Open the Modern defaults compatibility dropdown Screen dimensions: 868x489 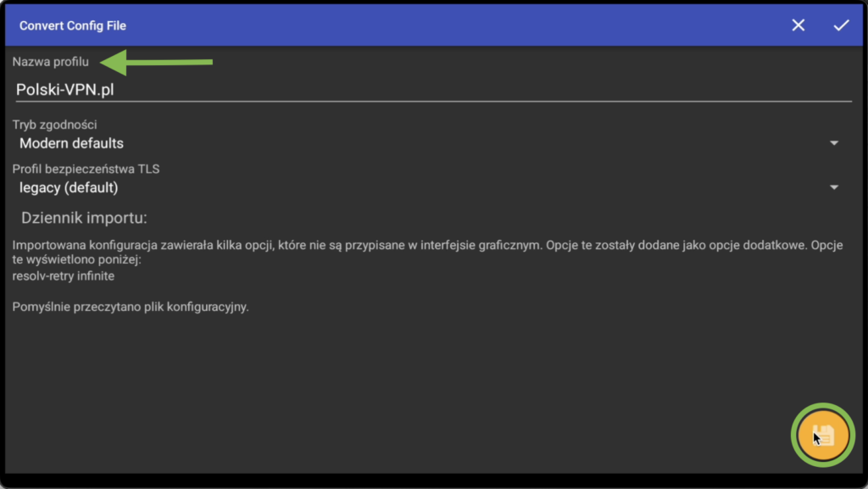pyautogui.click(x=429, y=143)
